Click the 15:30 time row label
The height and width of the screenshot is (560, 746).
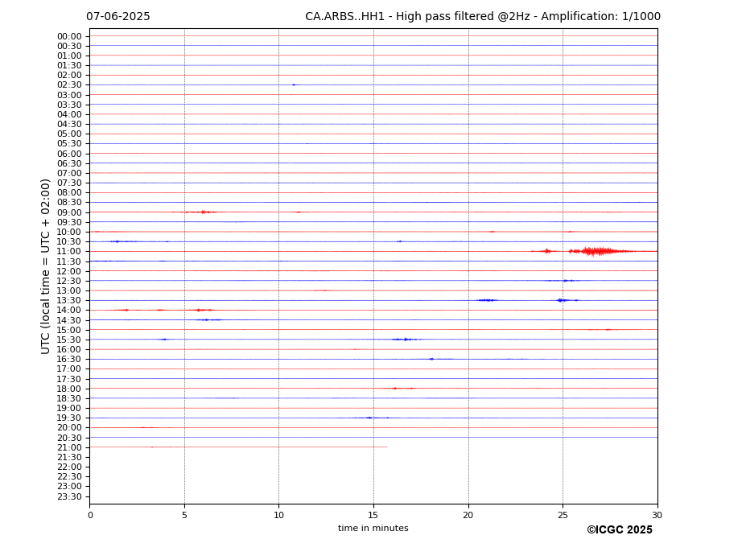69,340
